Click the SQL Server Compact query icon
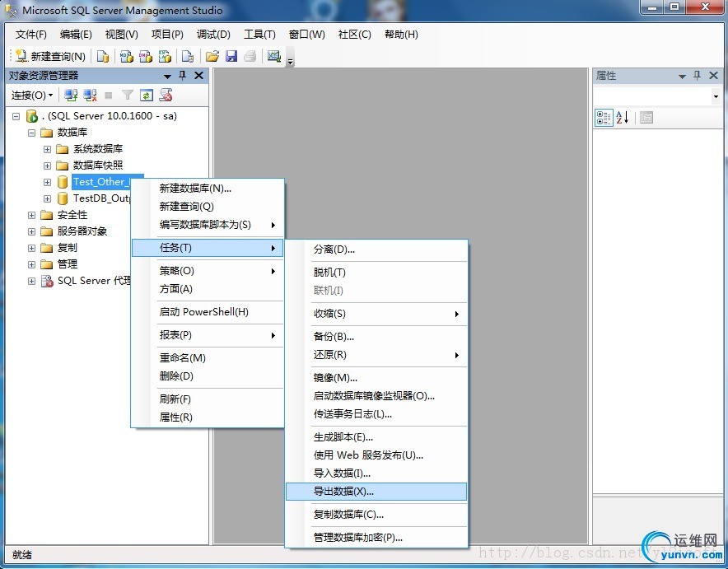This screenshot has height=569, width=728. tap(188, 57)
